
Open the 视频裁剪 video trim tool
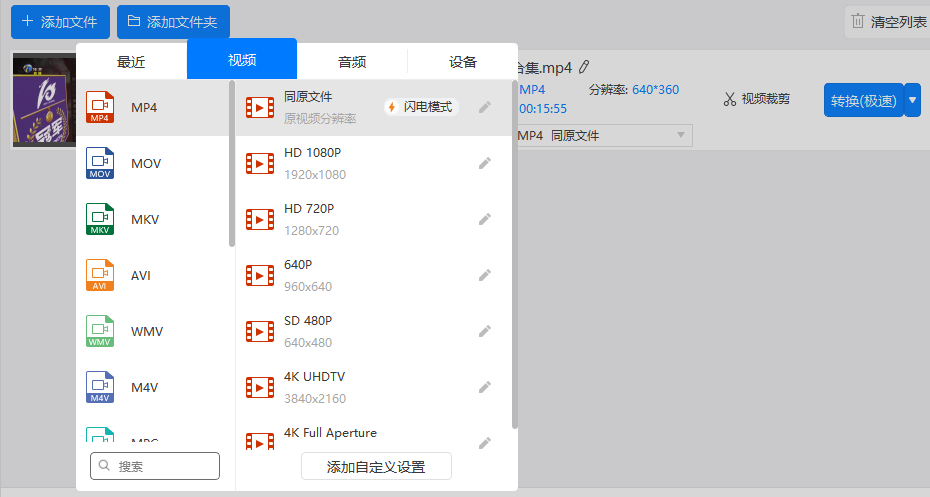pos(757,99)
